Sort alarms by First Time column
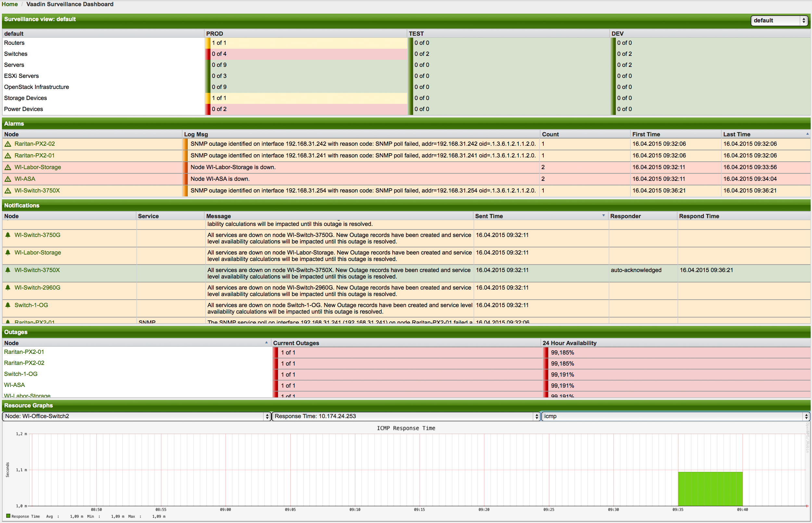The height and width of the screenshot is (523, 812). [x=676, y=134]
